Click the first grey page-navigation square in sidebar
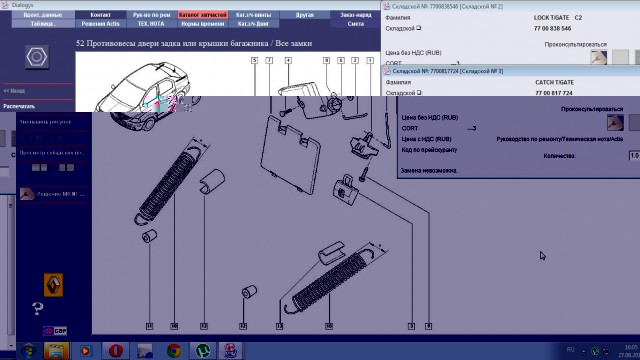640x360 pixels. pos(36,167)
